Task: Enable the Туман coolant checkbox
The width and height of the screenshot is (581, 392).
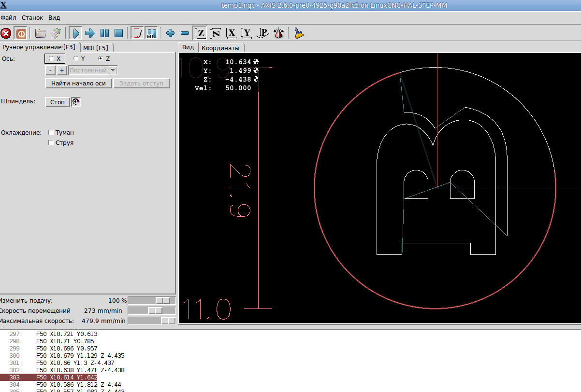Action: coord(51,132)
